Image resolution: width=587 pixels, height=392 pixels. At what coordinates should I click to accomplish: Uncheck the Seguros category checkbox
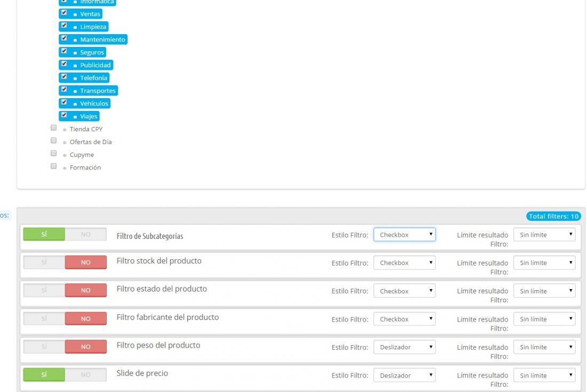point(64,51)
